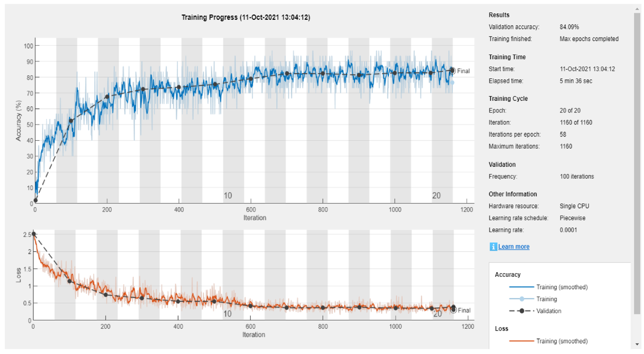Click the scroll-up arrow of results panel
The width and height of the screenshot is (644, 354).
tap(637, 9)
